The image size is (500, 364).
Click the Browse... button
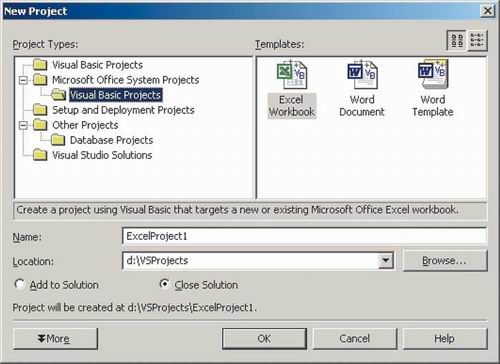(445, 261)
